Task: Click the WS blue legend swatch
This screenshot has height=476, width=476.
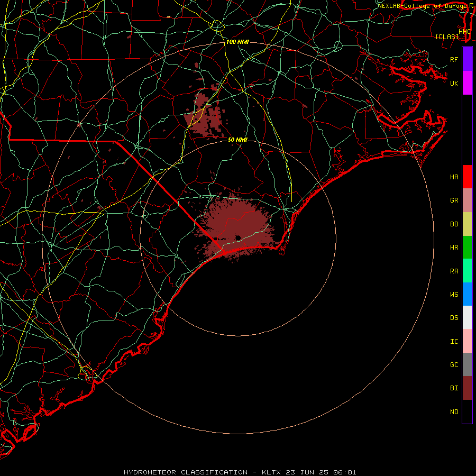Action: pos(467,294)
